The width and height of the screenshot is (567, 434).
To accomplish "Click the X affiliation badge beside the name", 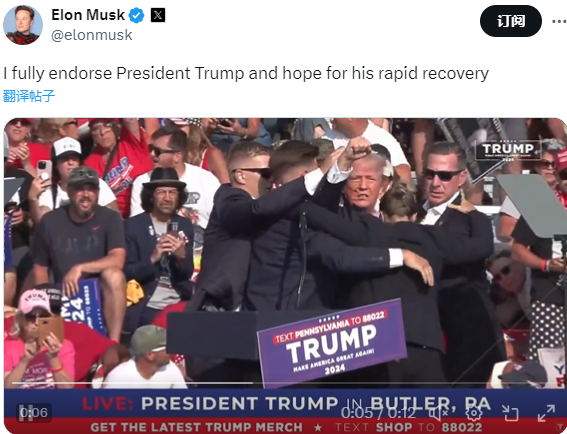I will (158, 15).
